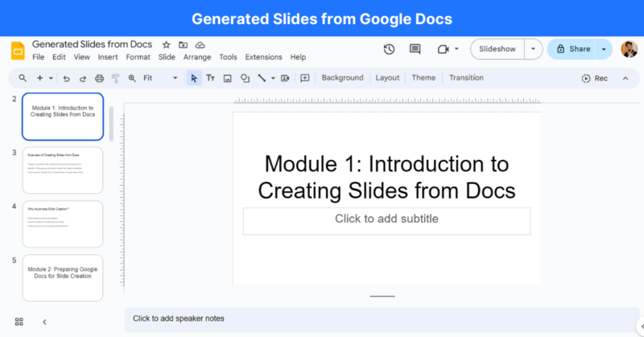The image size is (644, 337).
Task: Open the Format menu
Action: pyautogui.click(x=138, y=57)
